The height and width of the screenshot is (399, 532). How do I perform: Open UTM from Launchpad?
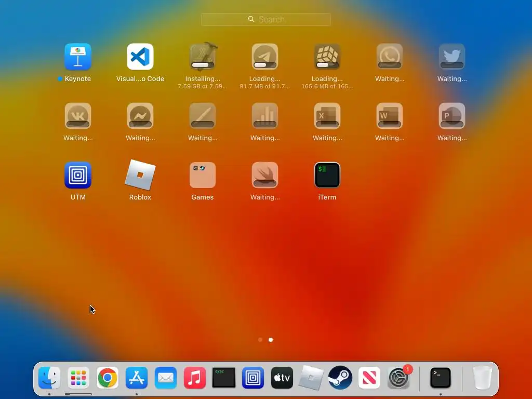pyautogui.click(x=78, y=175)
